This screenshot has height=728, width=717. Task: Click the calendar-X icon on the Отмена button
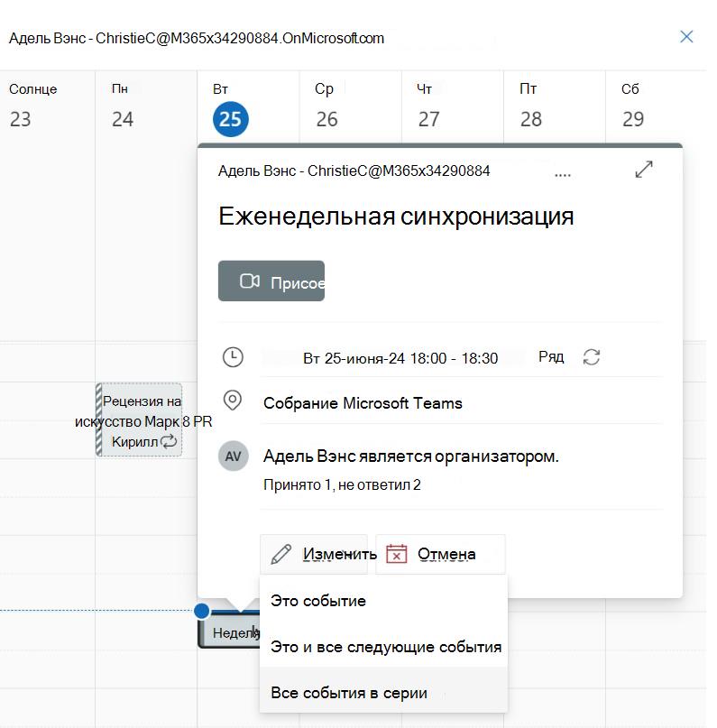[396, 553]
